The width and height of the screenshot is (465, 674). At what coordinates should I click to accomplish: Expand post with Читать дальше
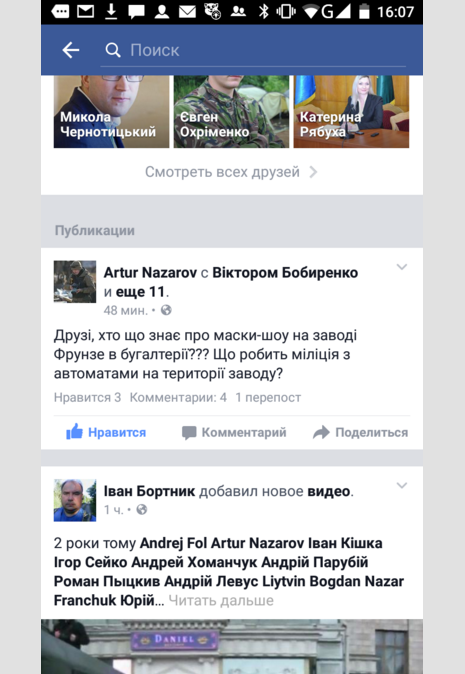tap(221, 600)
